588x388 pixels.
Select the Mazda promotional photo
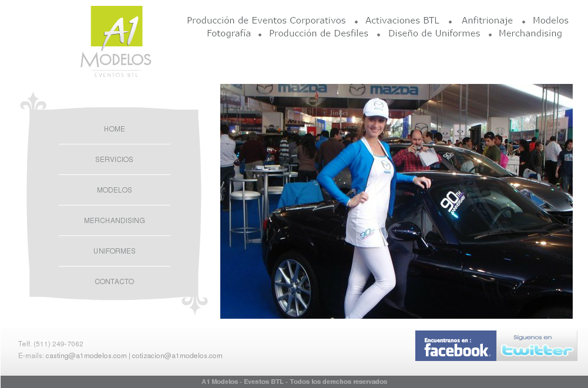(397, 201)
